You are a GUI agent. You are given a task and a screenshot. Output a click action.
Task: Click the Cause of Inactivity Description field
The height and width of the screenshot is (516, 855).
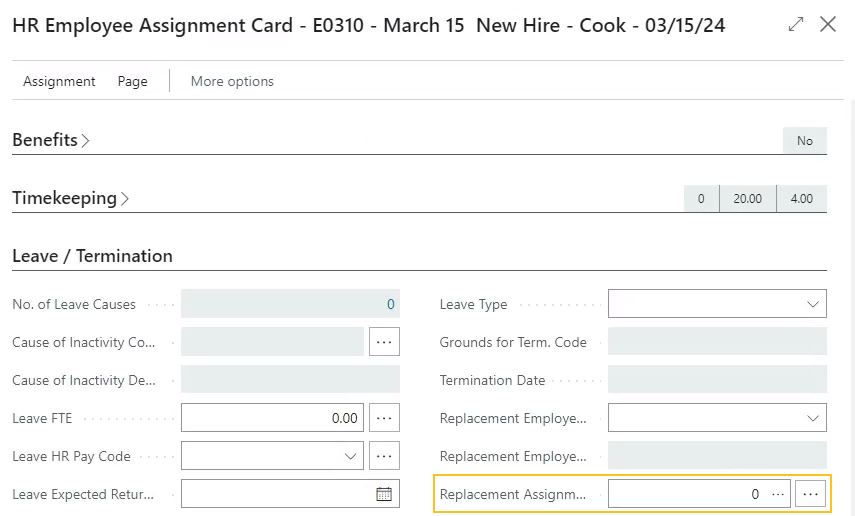tap(290, 380)
